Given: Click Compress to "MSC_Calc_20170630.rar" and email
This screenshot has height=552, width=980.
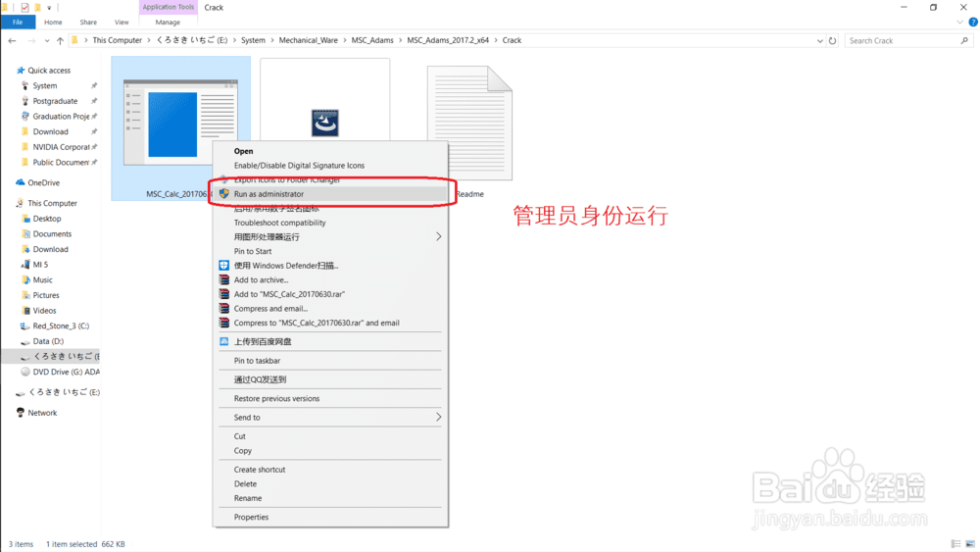Looking at the screenshot, I should click(330, 323).
